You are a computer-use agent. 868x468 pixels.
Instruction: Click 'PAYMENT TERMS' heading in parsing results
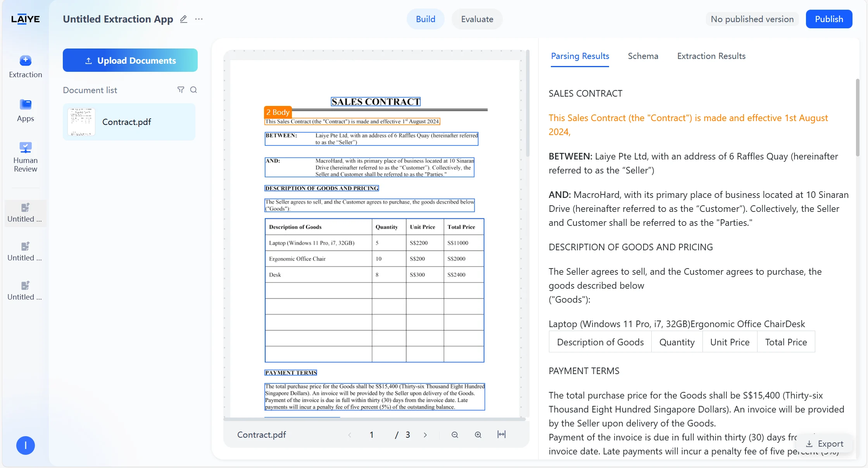tap(584, 371)
